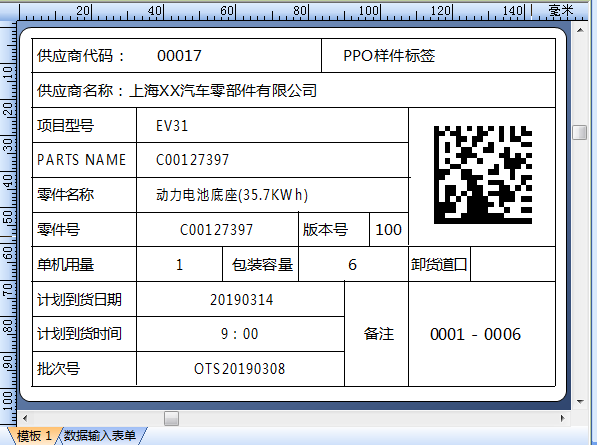Image resolution: width=597 pixels, height=445 pixels.
Task: Click the 毫米 unit label on ruler
Action: click(x=561, y=10)
